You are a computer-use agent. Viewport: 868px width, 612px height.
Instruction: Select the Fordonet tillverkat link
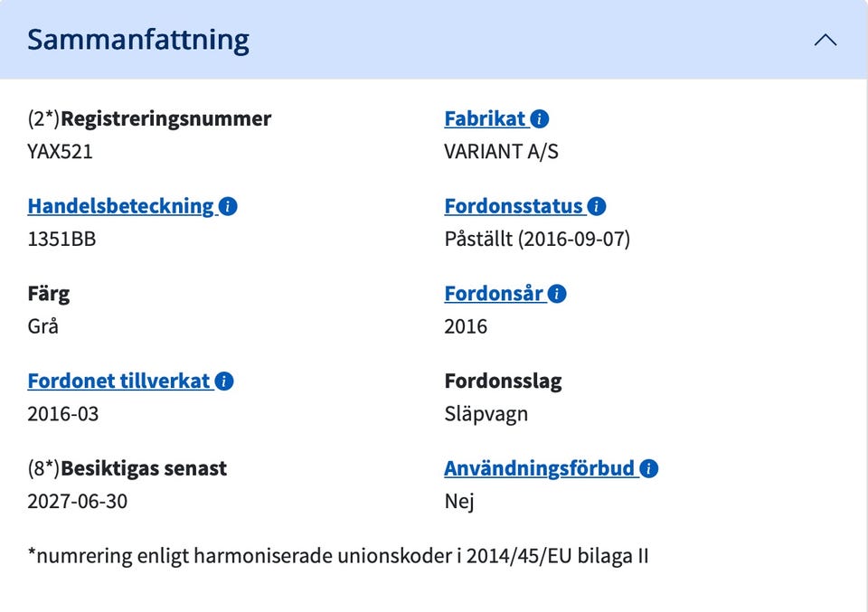pos(118,381)
